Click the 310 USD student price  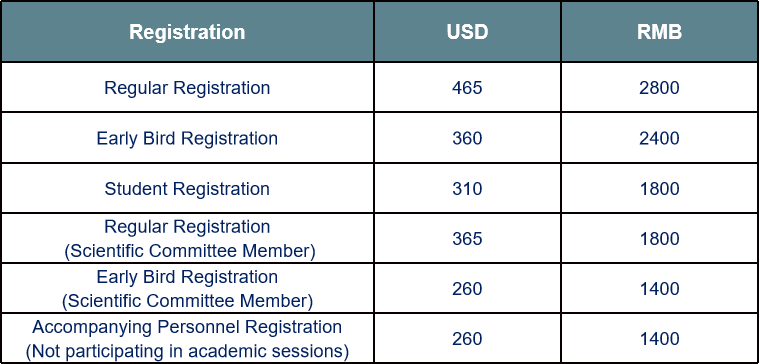pyautogui.click(x=467, y=189)
